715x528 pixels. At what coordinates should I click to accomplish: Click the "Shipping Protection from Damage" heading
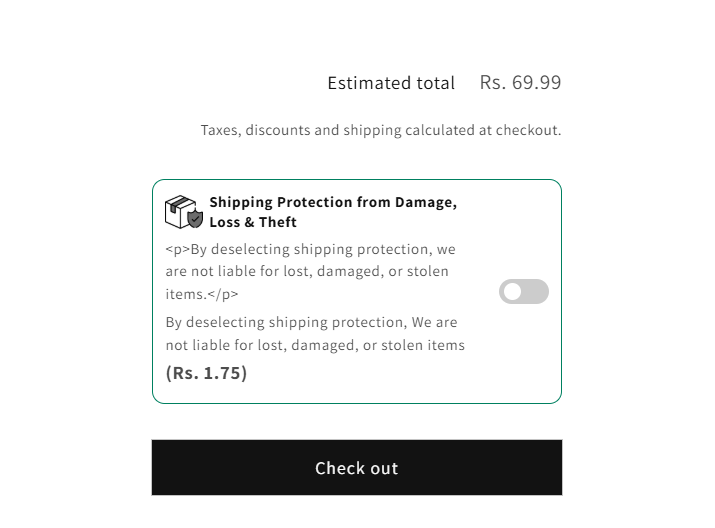(x=333, y=202)
